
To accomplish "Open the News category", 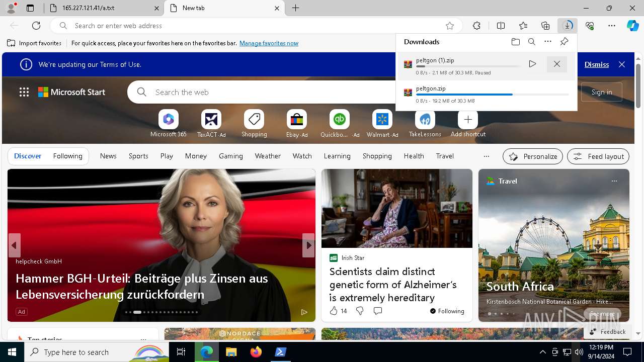I will [x=108, y=156].
